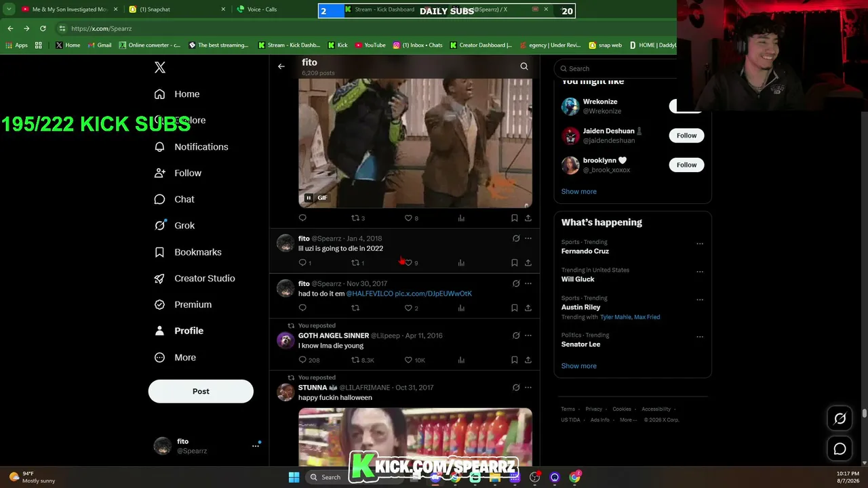Viewport: 868px width, 488px height.
Task: Open the YouTube bookmark
Action: 370,45
